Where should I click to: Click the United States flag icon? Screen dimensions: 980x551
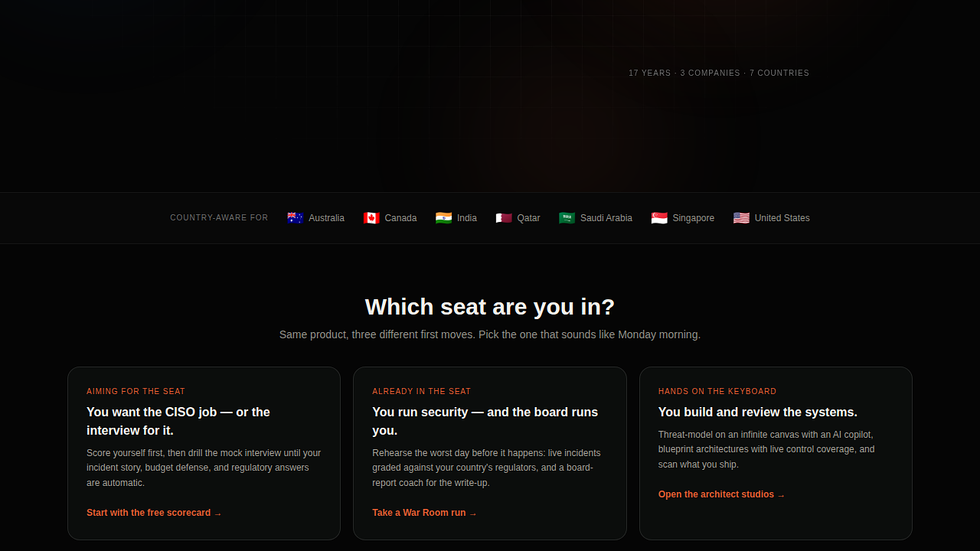pyautogui.click(x=741, y=218)
